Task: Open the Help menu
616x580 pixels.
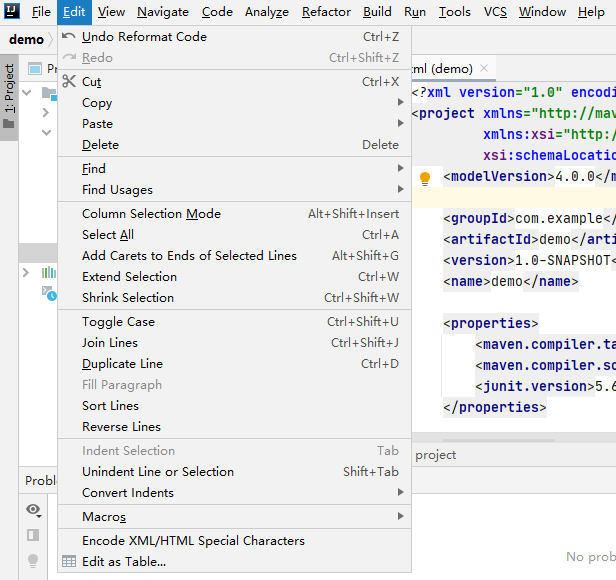Action: point(591,12)
